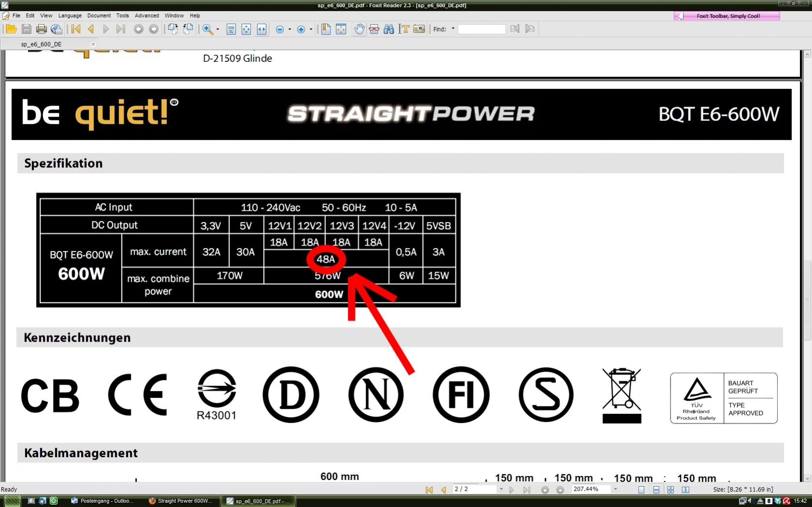Open the View menu
Viewport: 812px width, 507px height.
(x=46, y=15)
